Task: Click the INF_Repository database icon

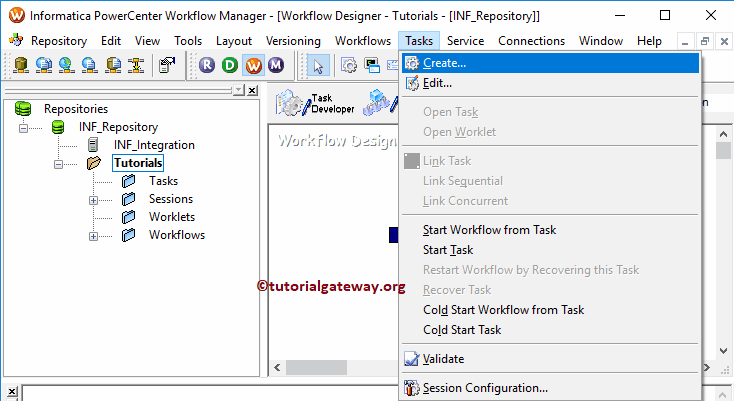Action: (x=58, y=127)
